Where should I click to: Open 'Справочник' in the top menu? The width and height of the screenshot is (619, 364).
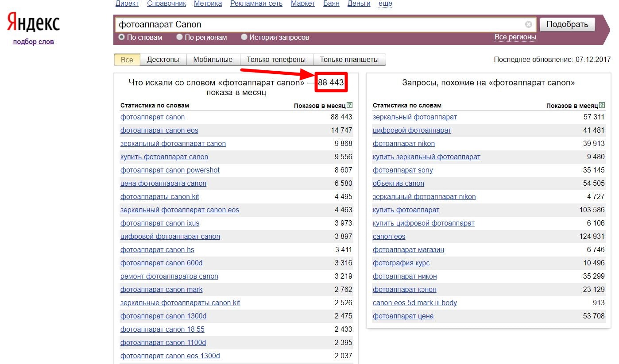(166, 4)
